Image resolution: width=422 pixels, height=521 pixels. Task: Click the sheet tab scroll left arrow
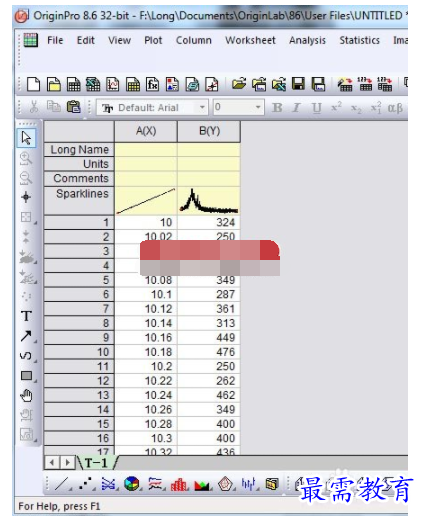[x=52, y=463]
